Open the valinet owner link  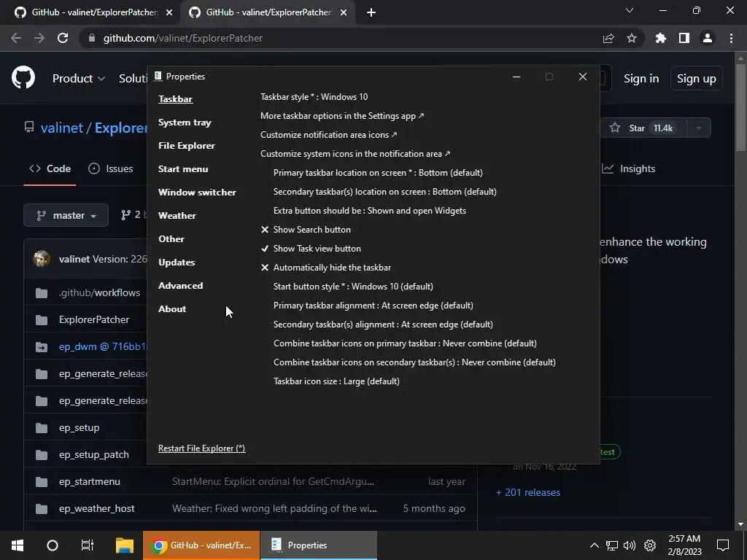(62, 128)
